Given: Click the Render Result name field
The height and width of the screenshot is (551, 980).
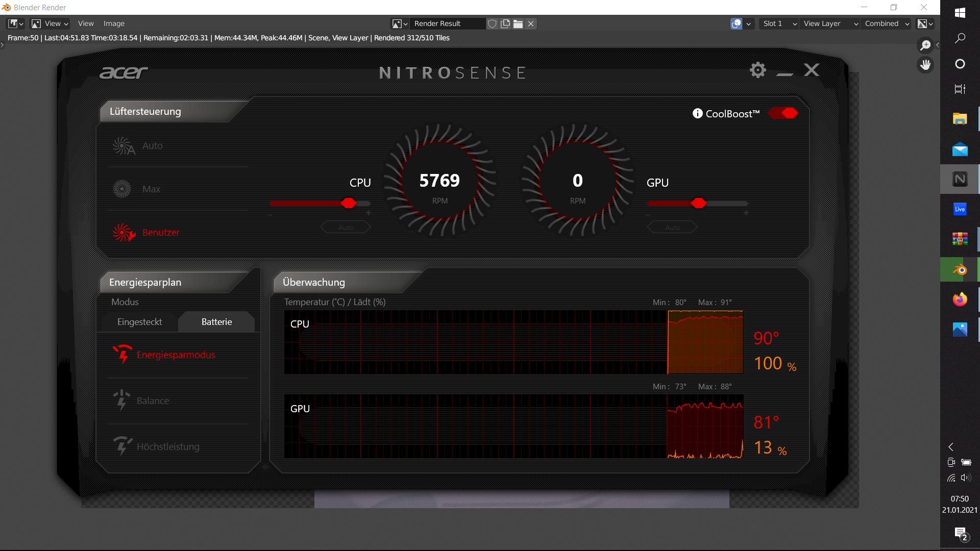Looking at the screenshot, I should click(447, 23).
